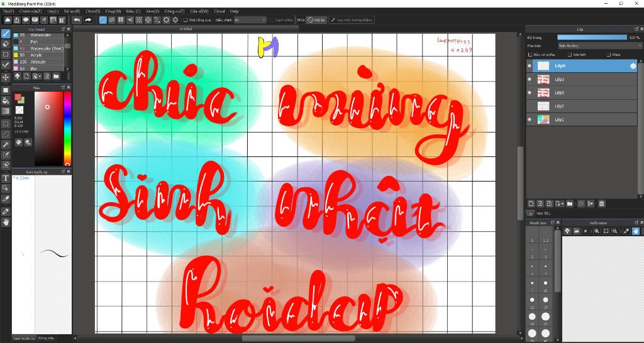This screenshot has width=644, height=343.
Task: Add a new layer folder
Action: tap(570, 204)
